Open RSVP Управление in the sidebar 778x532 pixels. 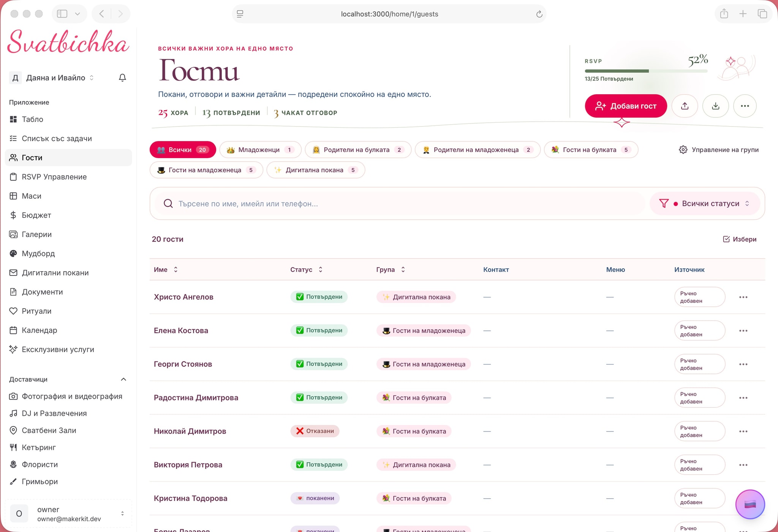[68, 177]
